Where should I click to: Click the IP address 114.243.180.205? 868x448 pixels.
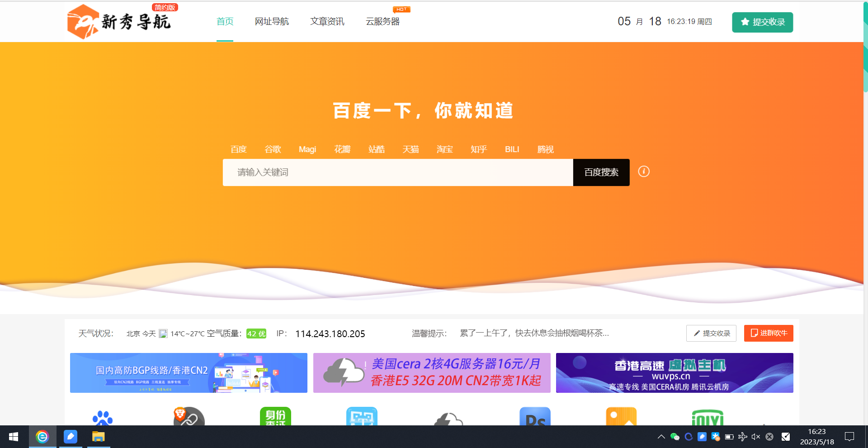[330, 334]
